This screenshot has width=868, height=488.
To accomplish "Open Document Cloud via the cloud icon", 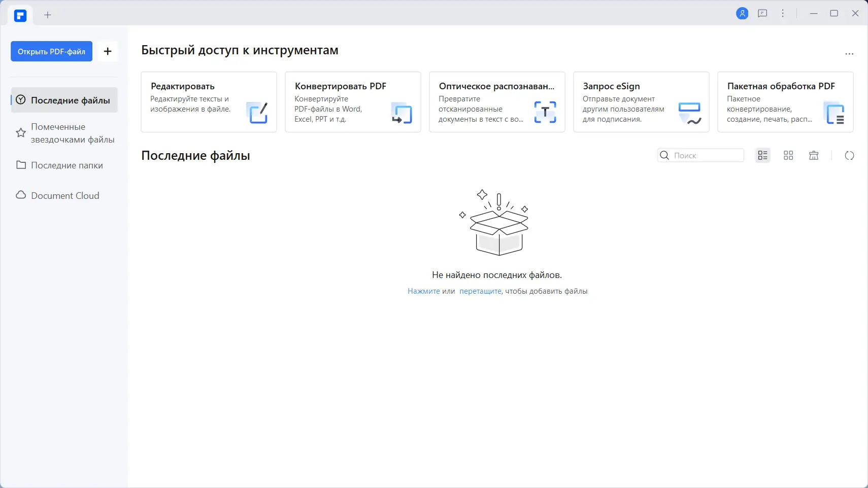I will [x=20, y=195].
